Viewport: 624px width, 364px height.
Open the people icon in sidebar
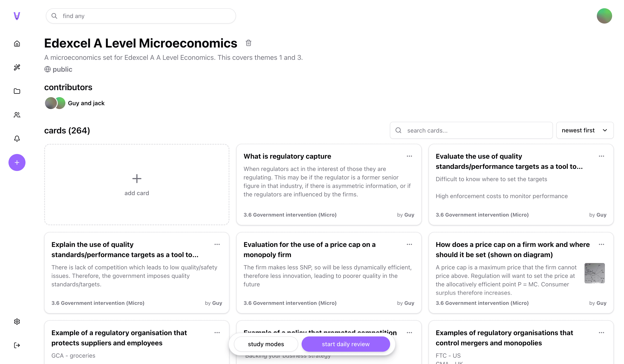[17, 115]
